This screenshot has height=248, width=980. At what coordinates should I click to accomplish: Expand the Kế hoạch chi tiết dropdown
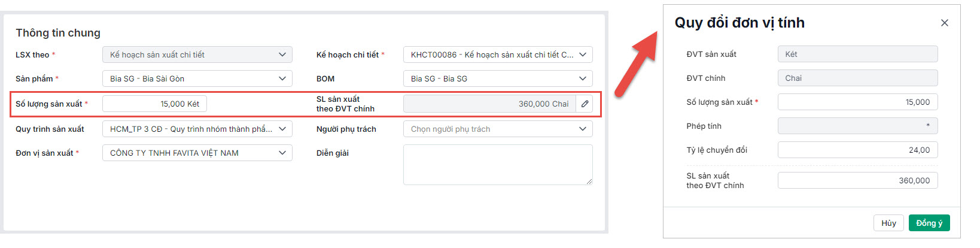[497, 55]
